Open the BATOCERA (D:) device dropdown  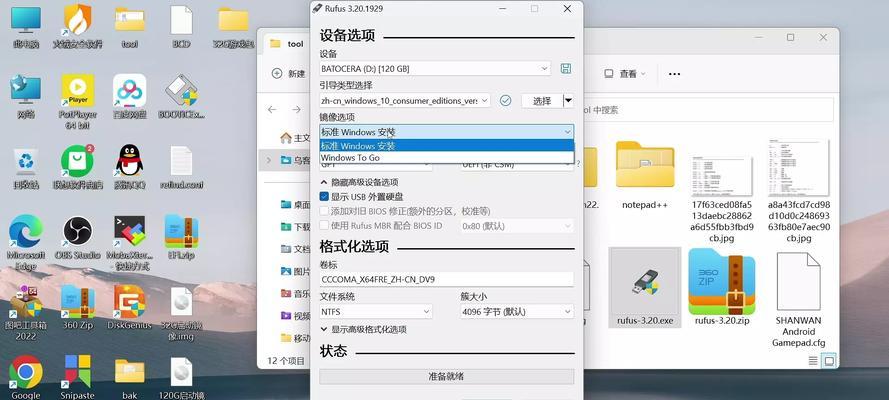[x=435, y=69]
